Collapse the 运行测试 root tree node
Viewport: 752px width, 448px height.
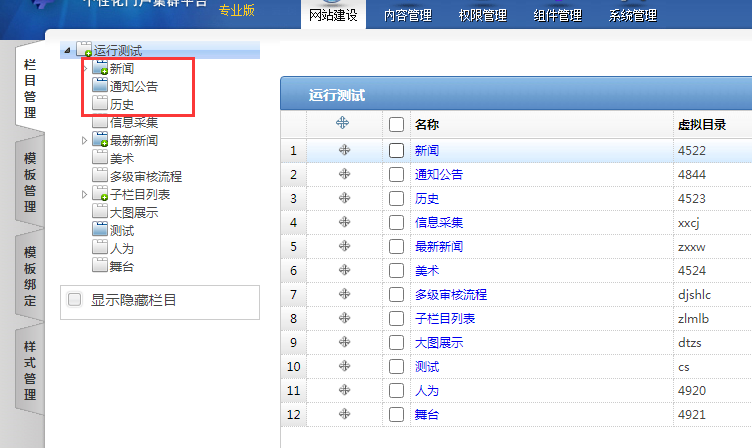point(66,50)
